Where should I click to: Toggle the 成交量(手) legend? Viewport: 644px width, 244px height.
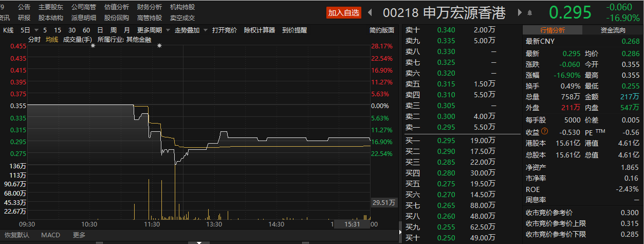click(x=77, y=39)
